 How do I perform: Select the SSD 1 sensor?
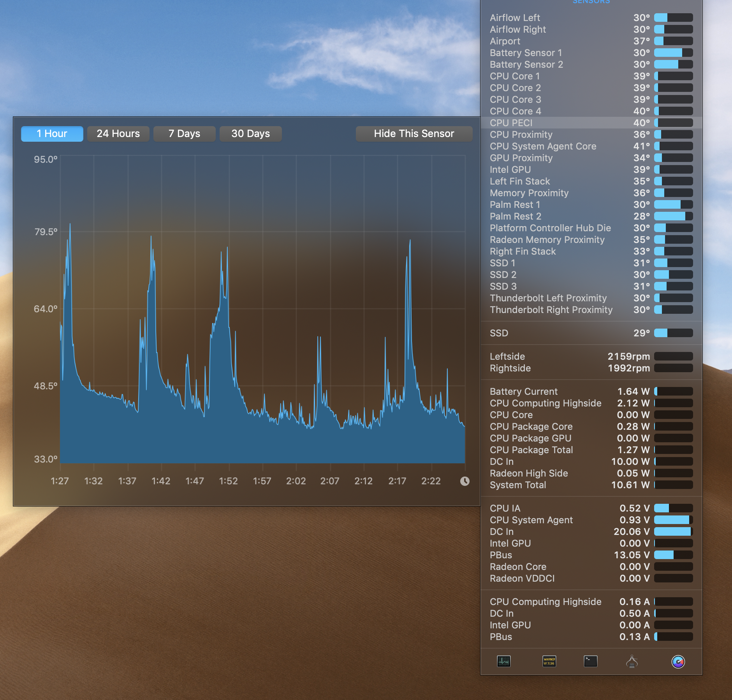[x=591, y=263]
